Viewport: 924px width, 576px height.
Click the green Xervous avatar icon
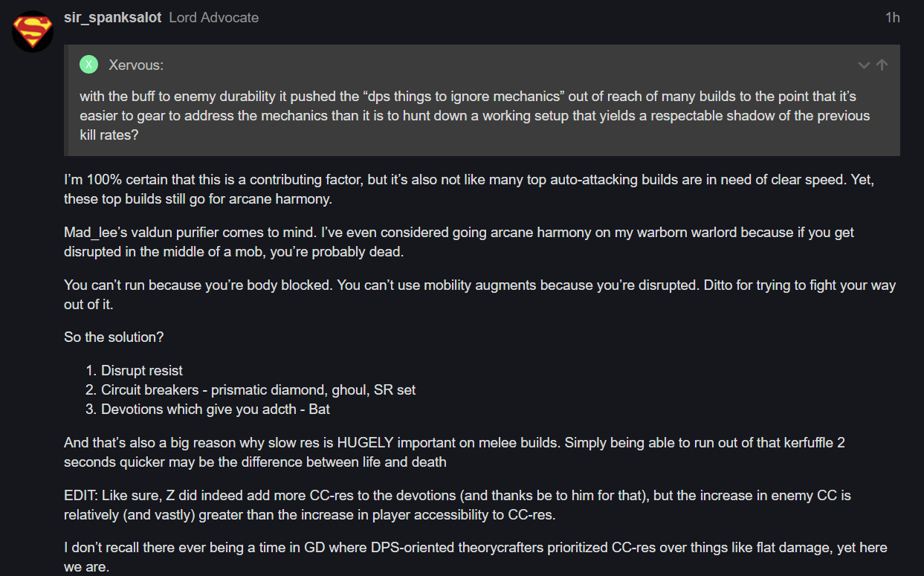[x=88, y=65]
